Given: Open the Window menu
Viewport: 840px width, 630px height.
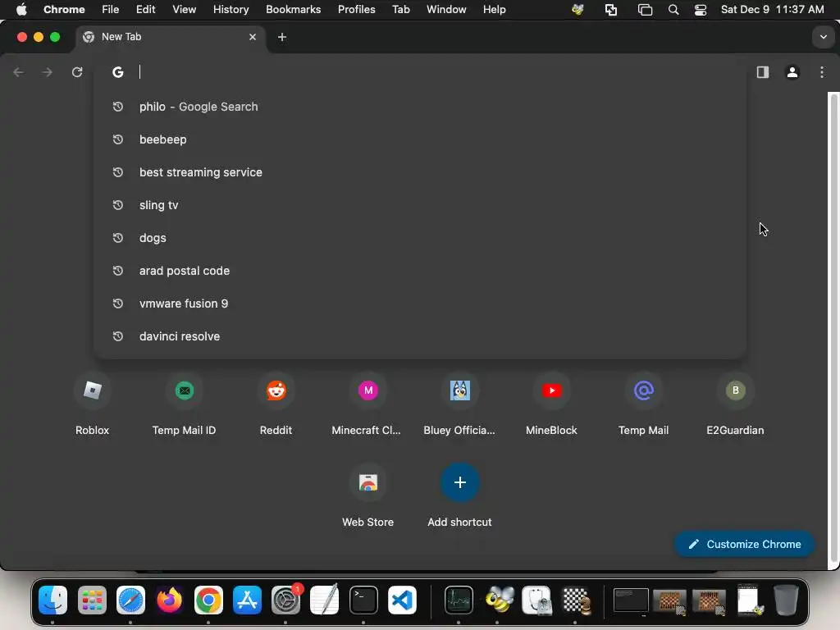Looking at the screenshot, I should tap(446, 10).
